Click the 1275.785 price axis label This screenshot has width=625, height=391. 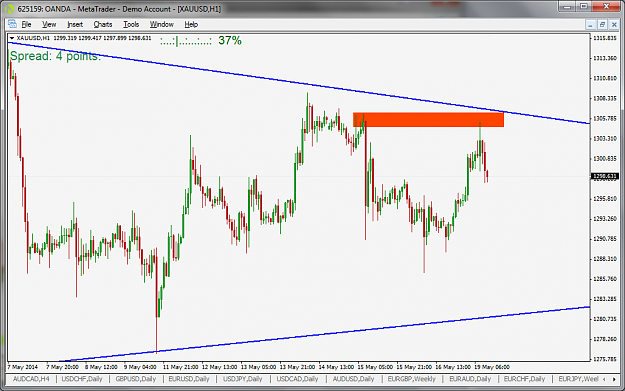tap(605, 359)
